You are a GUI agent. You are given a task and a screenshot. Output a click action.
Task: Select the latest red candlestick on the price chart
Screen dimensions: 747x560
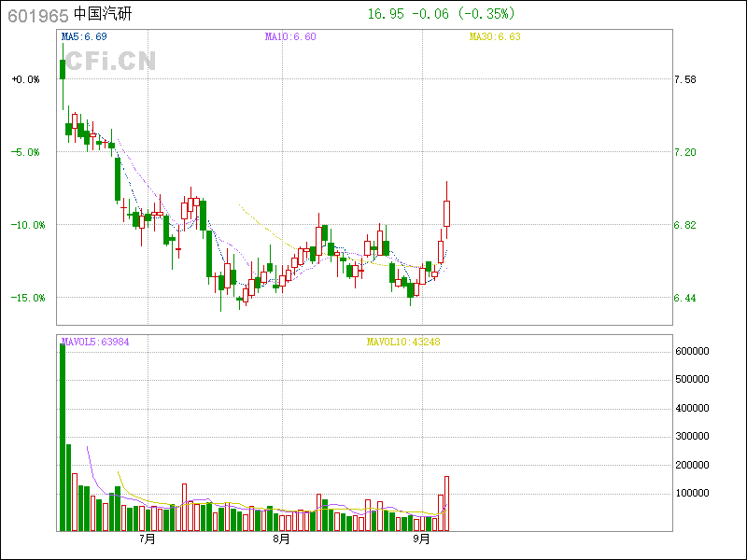click(x=447, y=213)
